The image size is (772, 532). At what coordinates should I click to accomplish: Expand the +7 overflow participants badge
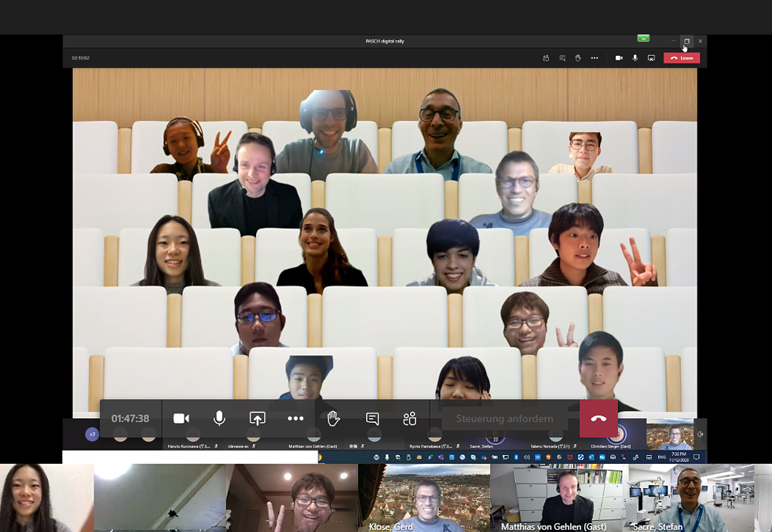[x=92, y=434]
